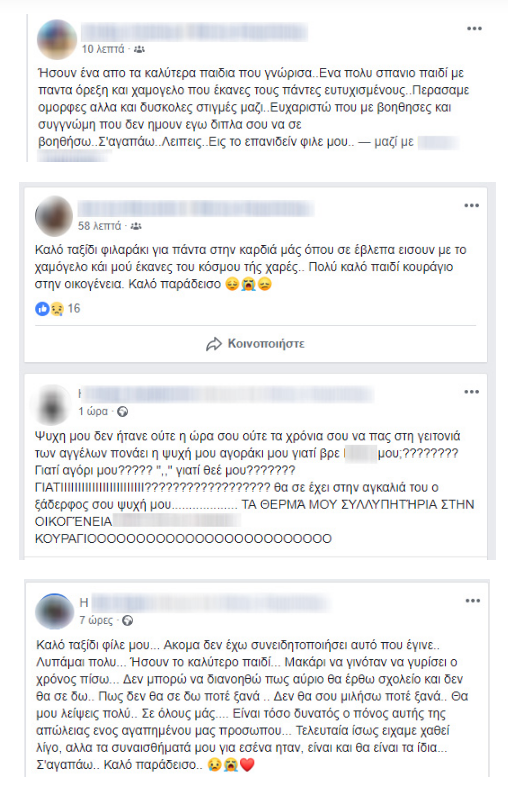This screenshot has width=508, height=790.
Task: Open the first post's profile picture
Action: point(57,39)
